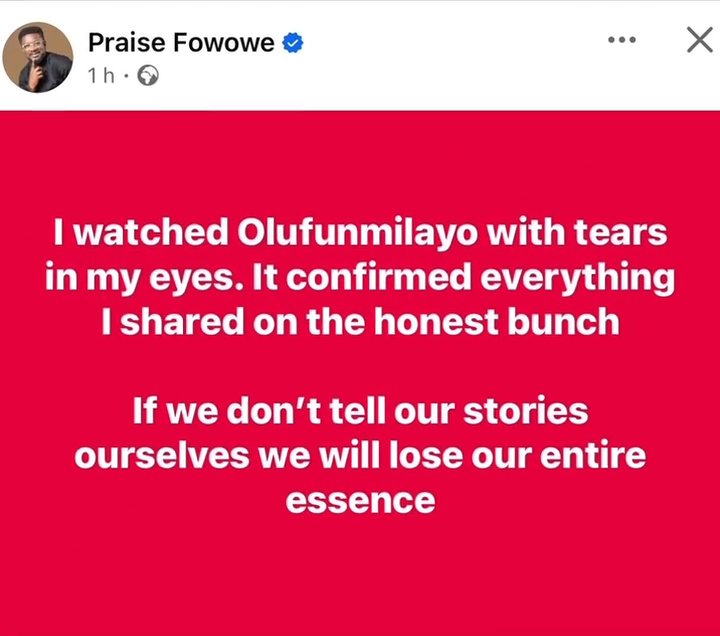Click the globe public audience icon
This screenshot has height=636, width=720.
tap(148, 76)
